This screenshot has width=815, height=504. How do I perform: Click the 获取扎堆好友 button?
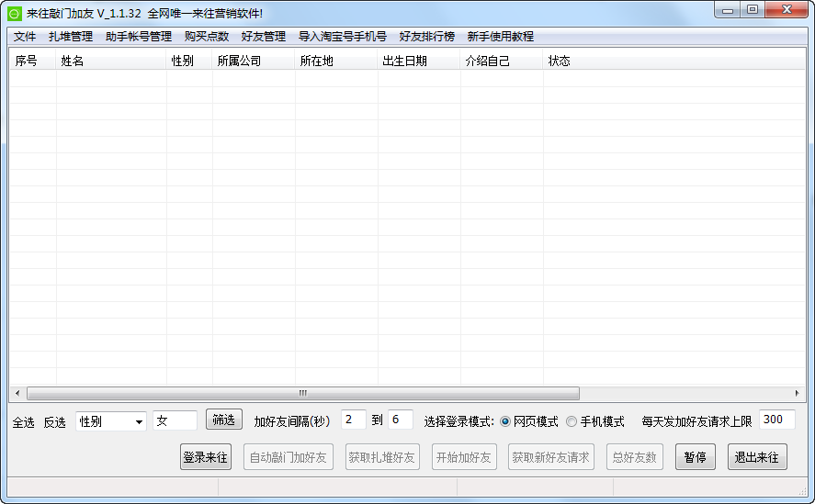[x=382, y=457]
